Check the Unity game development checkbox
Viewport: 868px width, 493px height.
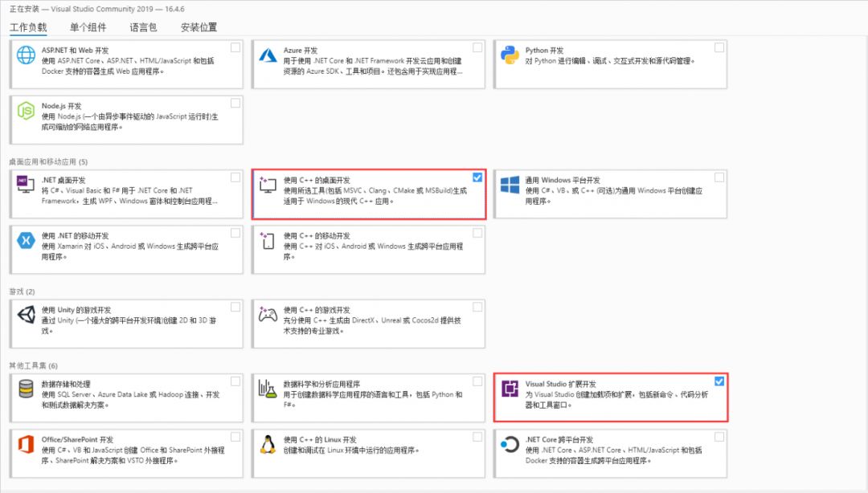click(235, 307)
